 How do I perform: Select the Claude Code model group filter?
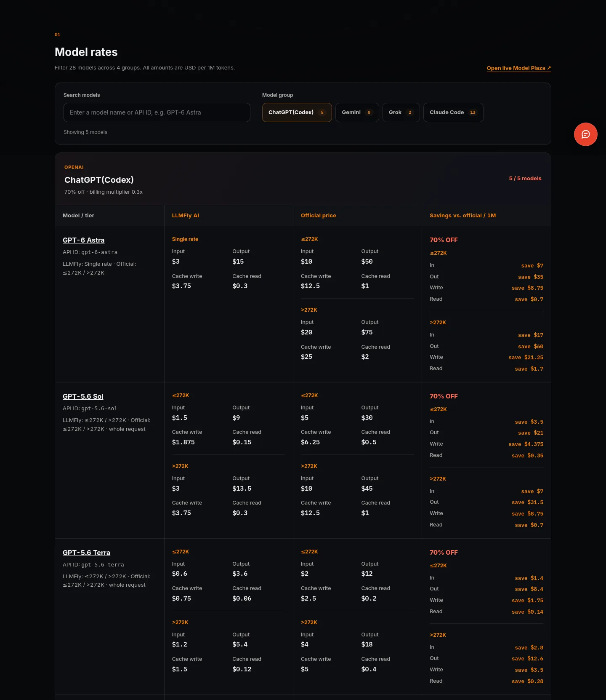coord(453,112)
